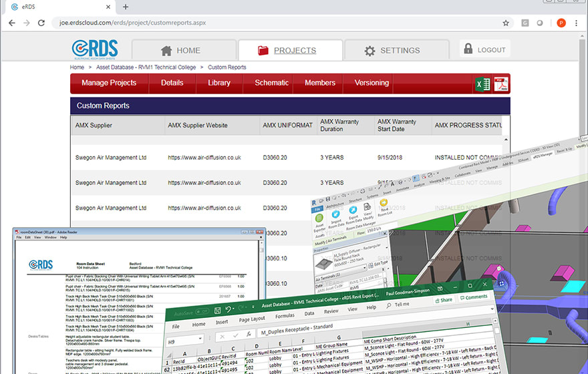Open Ribbon Display Options icon in Excel
588x374 pixels.
pyautogui.click(x=440, y=289)
